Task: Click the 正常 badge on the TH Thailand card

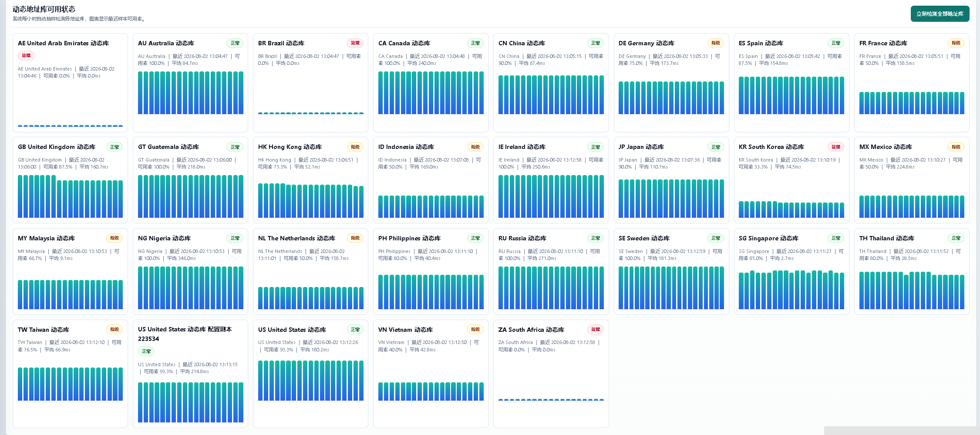Action: click(x=956, y=238)
